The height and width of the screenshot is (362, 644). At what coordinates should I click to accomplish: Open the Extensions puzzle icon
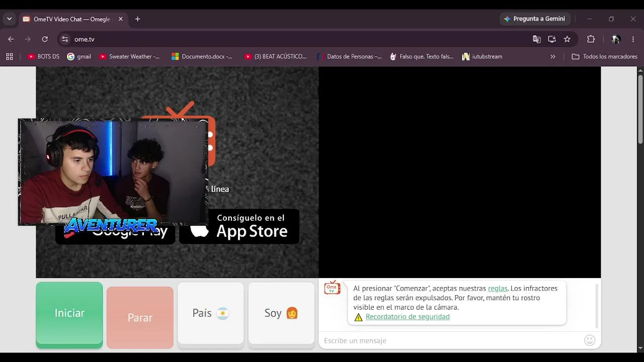click(x=591, y=39)
